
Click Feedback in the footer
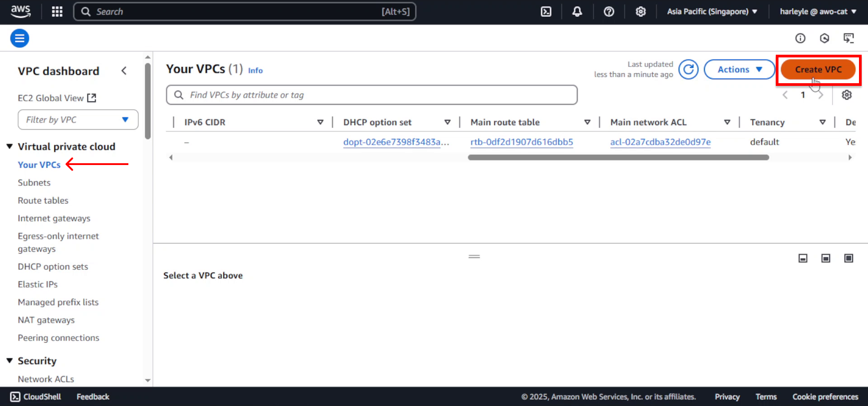[x=93, y=397]
